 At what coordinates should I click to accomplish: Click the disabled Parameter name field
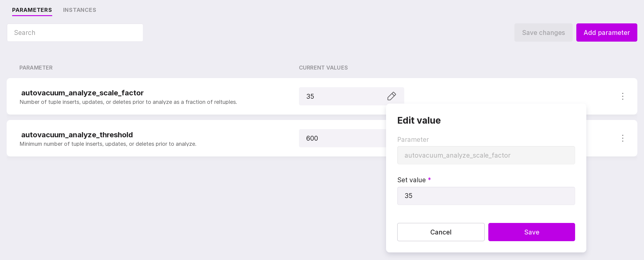[486, 156]
